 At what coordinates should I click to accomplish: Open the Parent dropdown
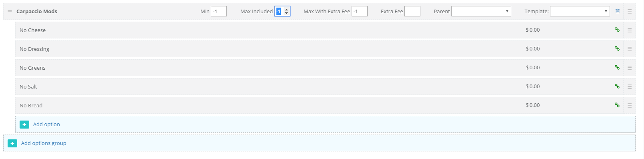(481, 11)
